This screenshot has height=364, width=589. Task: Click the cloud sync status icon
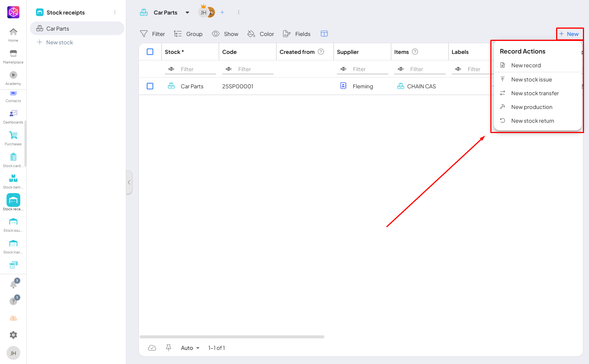(x=152, y=348)
